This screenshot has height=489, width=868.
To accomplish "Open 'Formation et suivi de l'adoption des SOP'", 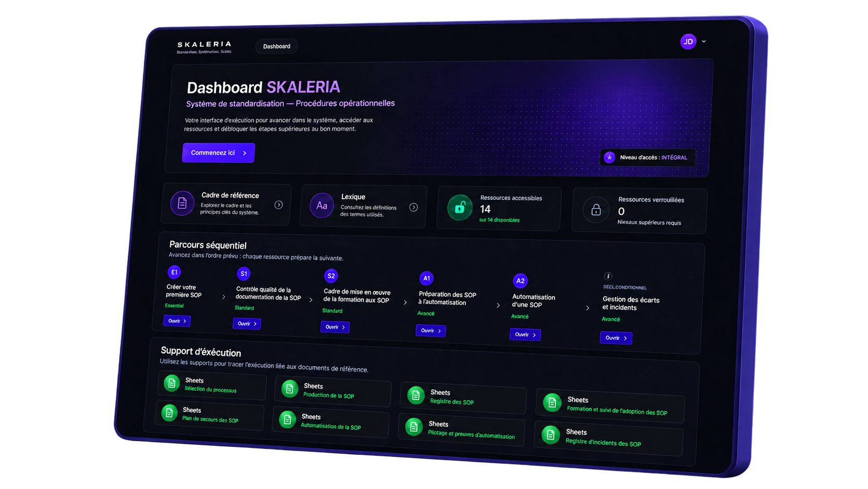I will coord(617,411).
